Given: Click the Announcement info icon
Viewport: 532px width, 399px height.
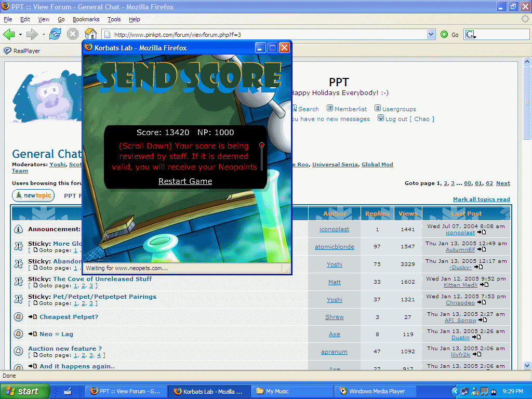Looking at the screenshot, I should tap(18, 229).
